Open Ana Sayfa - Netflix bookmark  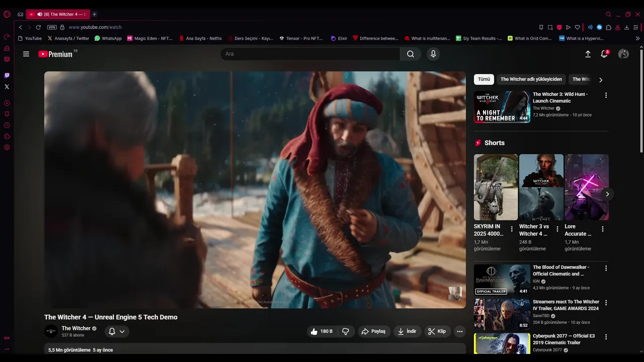[200, 38]
